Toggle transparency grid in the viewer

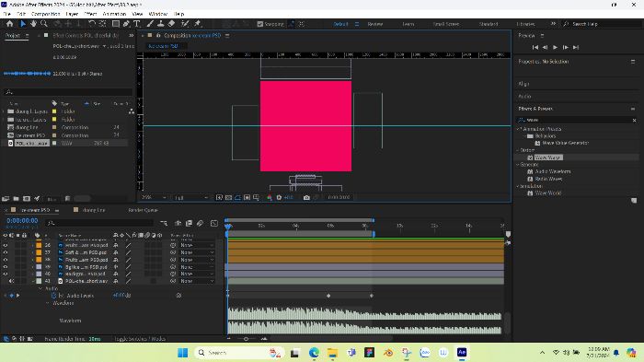(229, 197)
